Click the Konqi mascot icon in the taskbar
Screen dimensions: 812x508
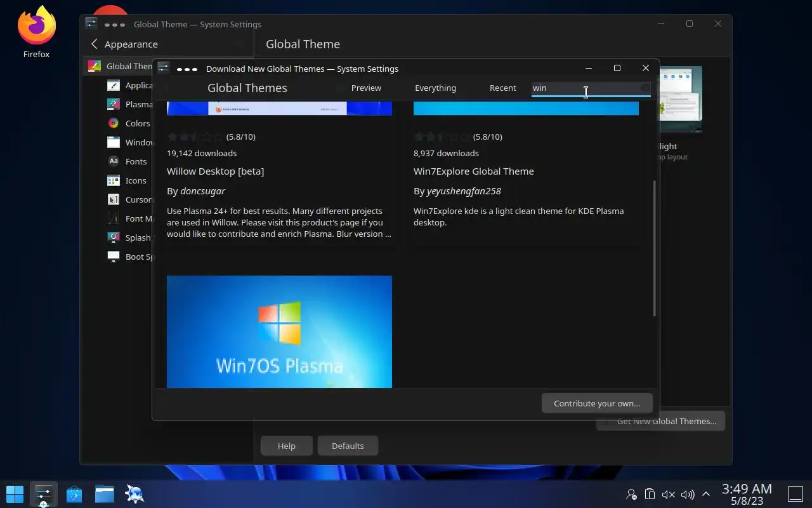point(134,493)
